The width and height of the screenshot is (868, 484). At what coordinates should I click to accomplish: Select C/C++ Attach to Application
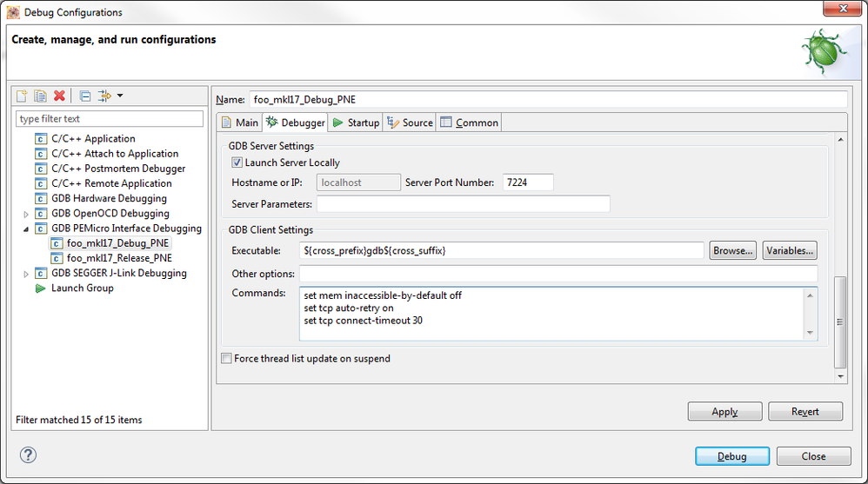coord(115,154)
